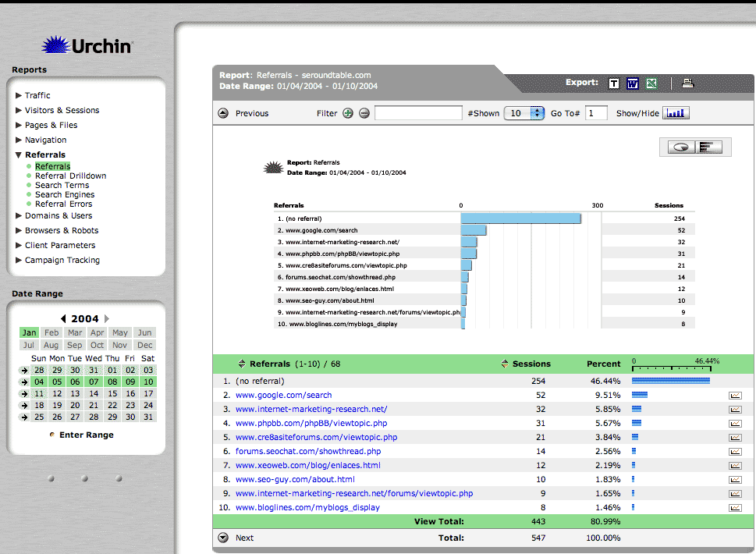
Task: Export report to Excel
Action: pyautogui.click(x=651, y=83)
